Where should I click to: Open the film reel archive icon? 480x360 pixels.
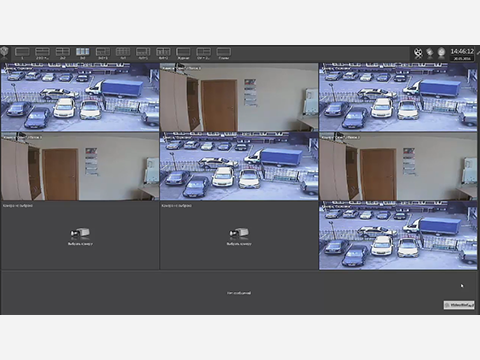coord(418,53)
